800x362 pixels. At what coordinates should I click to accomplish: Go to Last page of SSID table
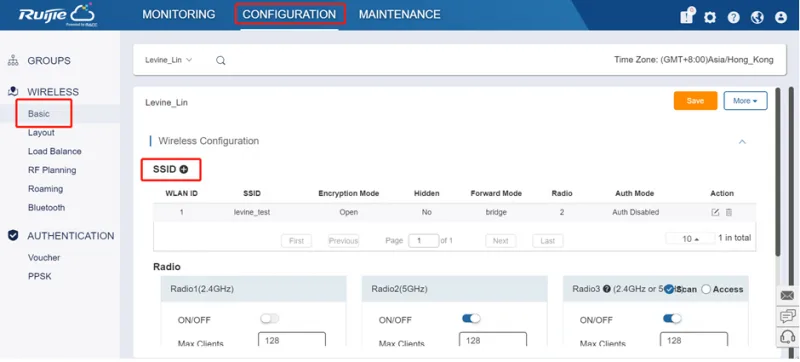[x=547, y=241]
